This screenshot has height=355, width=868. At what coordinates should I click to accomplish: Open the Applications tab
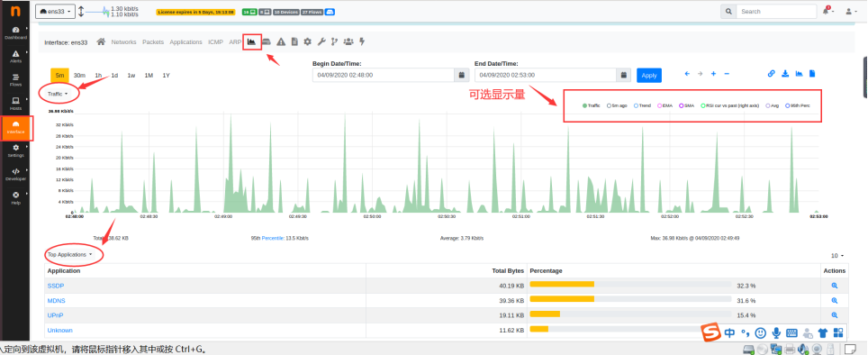point(186,42)
